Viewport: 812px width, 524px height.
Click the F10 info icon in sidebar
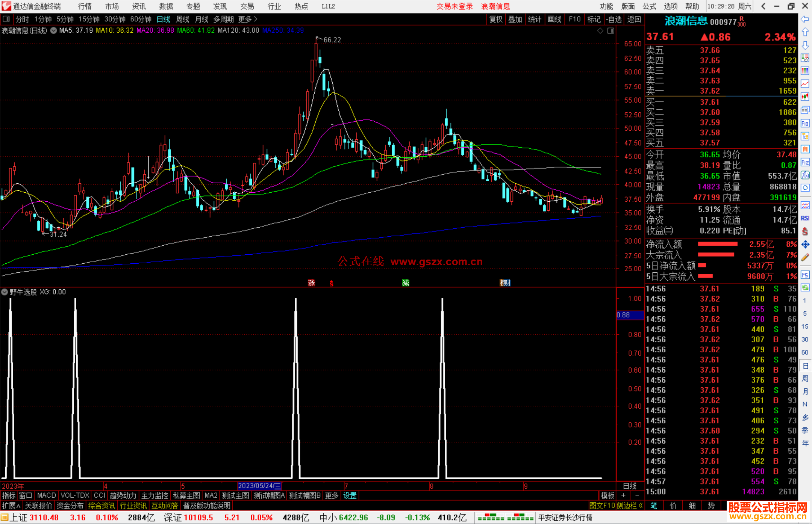(805, 123)
